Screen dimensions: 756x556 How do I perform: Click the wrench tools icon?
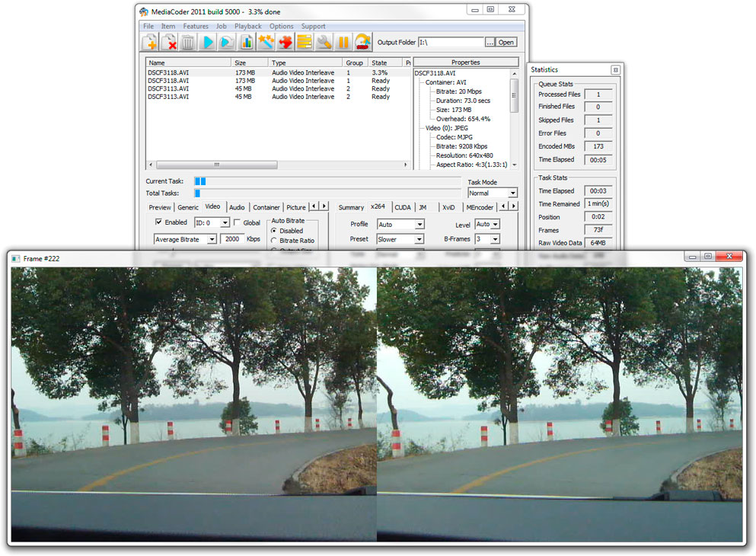tap(324, 43)
